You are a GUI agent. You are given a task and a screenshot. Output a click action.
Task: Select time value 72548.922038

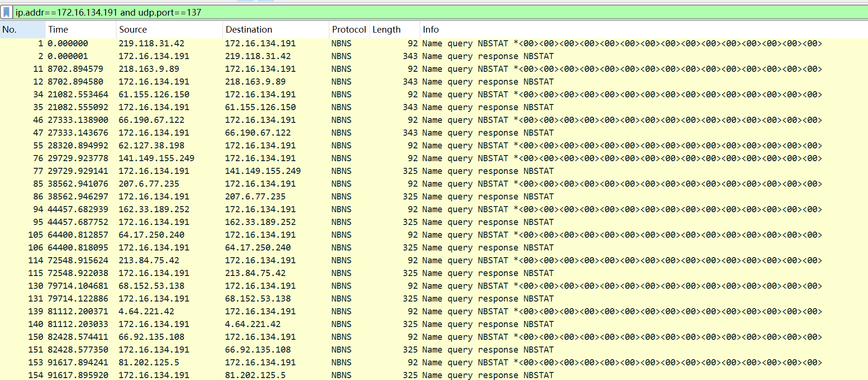(78, 273)
